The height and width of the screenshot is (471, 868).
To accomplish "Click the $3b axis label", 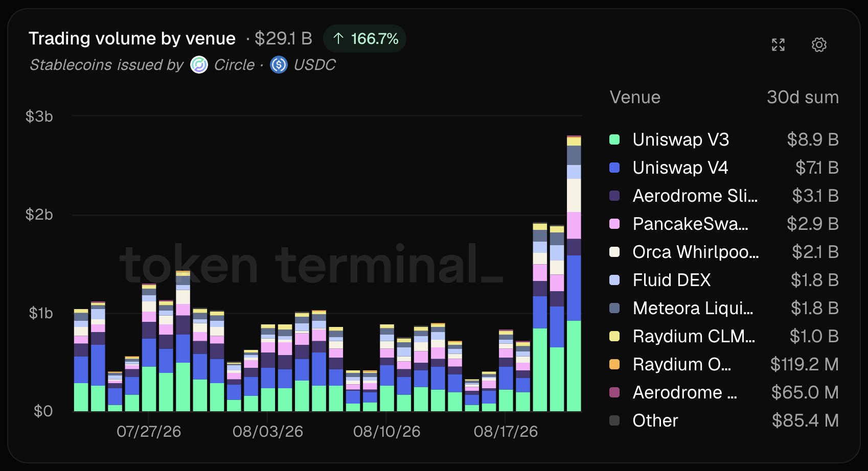I will [x=39, y=116].
